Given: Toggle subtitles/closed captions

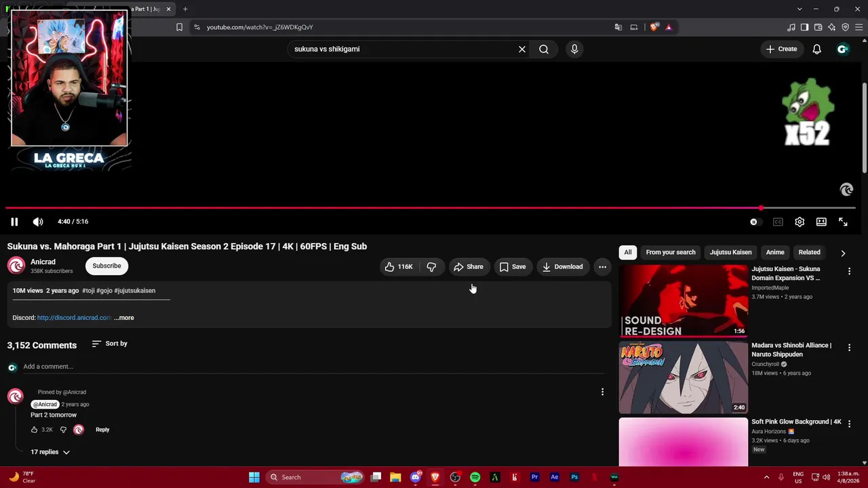Looking at the screenshot, I should pos(778,222).
